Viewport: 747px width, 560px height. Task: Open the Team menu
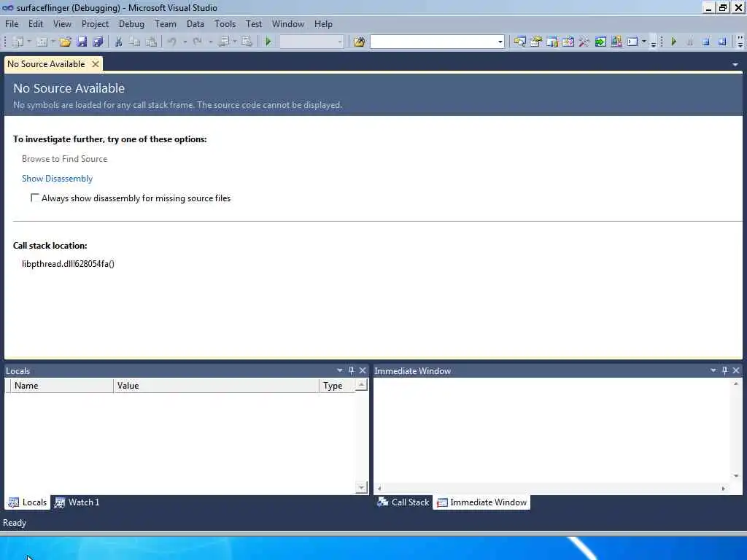166,24
